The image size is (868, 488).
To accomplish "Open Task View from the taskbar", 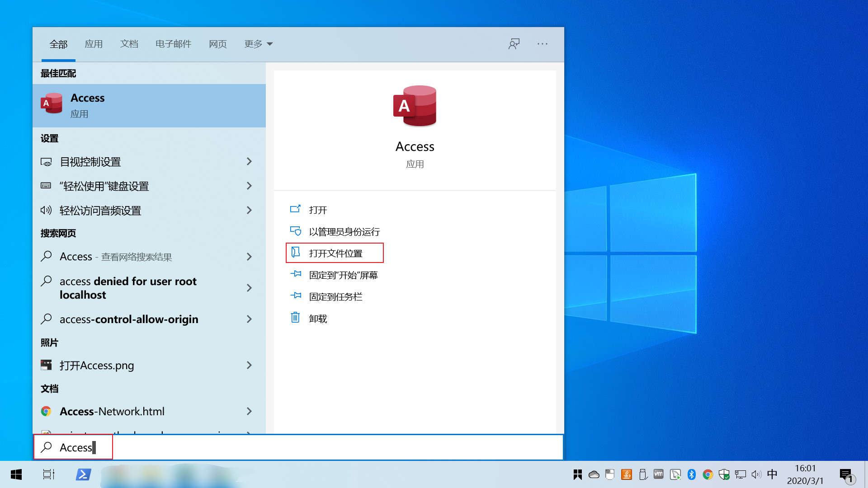I will coord(48,474).
